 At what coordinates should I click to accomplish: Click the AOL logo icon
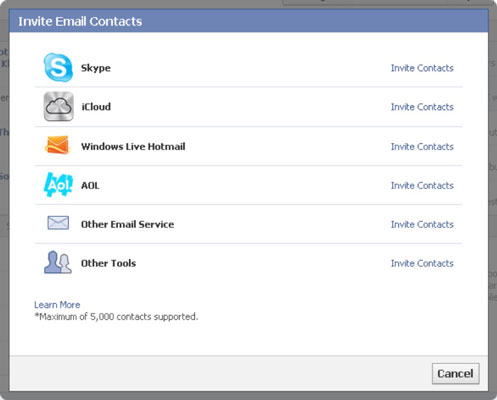pos(58,184)
